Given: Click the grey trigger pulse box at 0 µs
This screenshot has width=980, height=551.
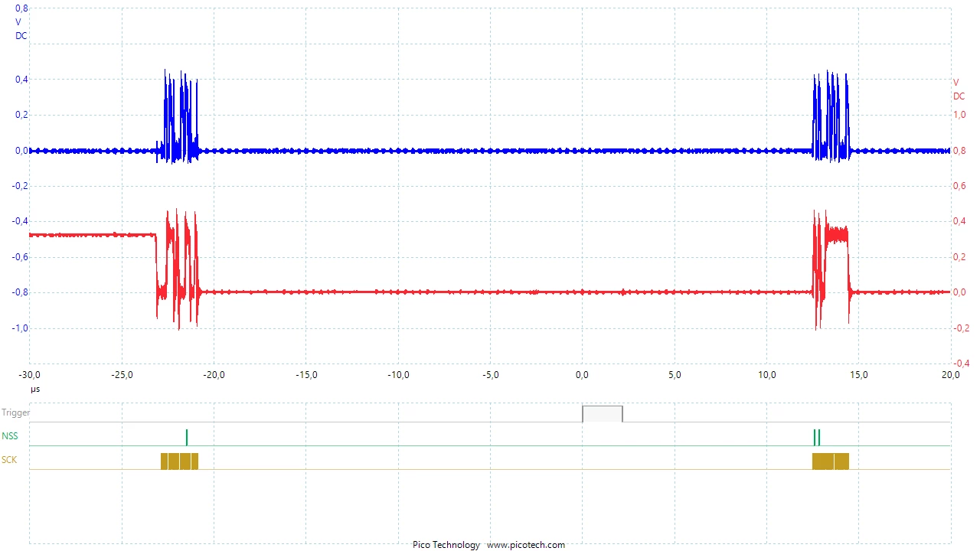Looking at the screenshot, I should click(x=603, y=414).
